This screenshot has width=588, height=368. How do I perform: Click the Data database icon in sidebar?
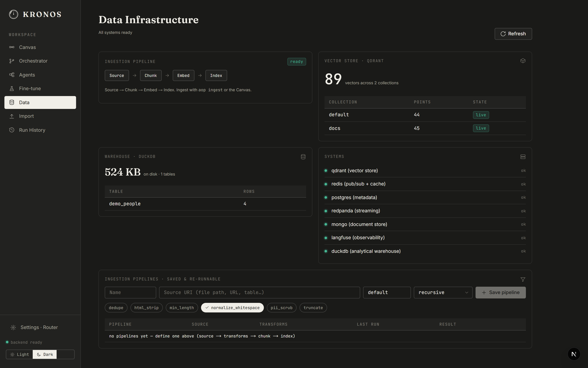(x=12, y=102)
